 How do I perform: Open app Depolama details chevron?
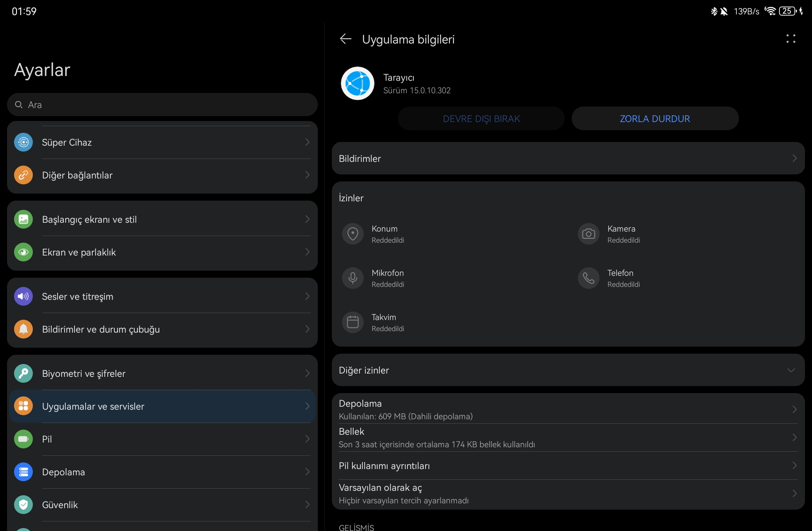tap(795, 409)
